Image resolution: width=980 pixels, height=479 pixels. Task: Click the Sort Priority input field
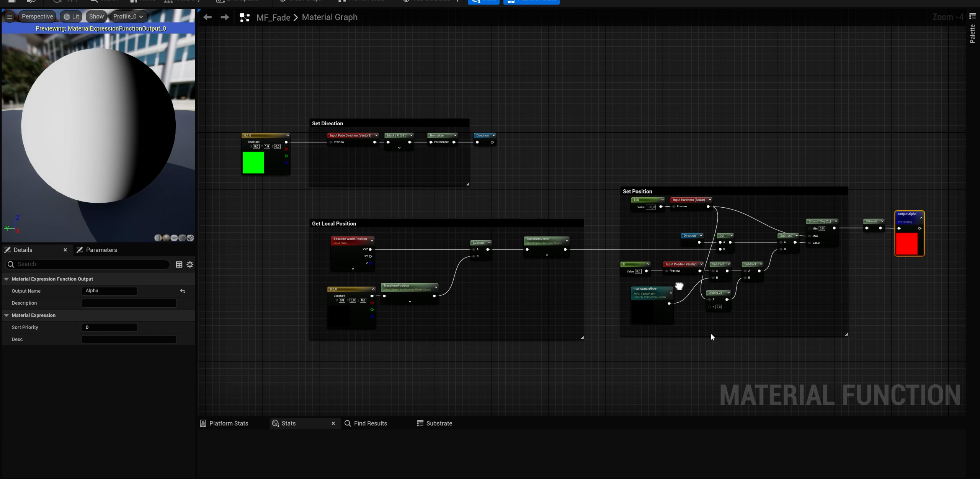click(x=109, y=327)
